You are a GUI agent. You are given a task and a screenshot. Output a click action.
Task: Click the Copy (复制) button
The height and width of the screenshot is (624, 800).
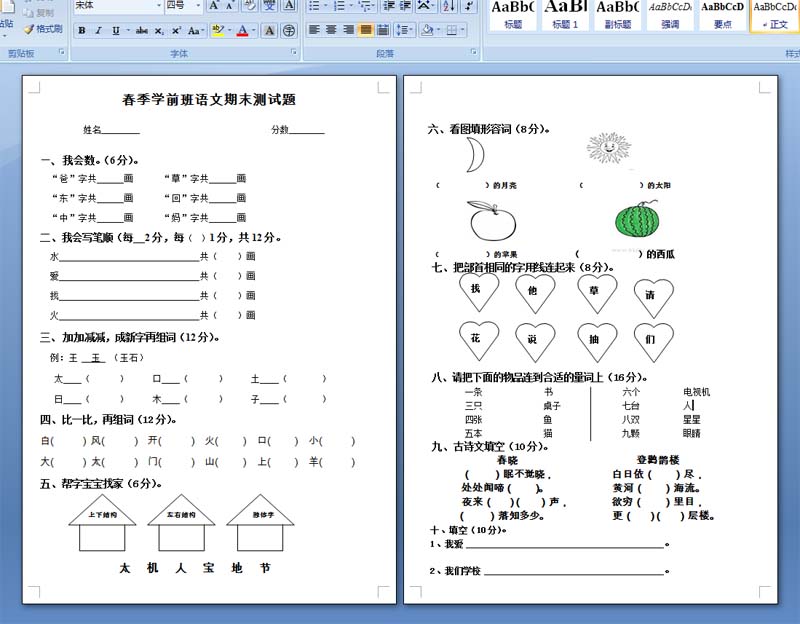(39, 12)
